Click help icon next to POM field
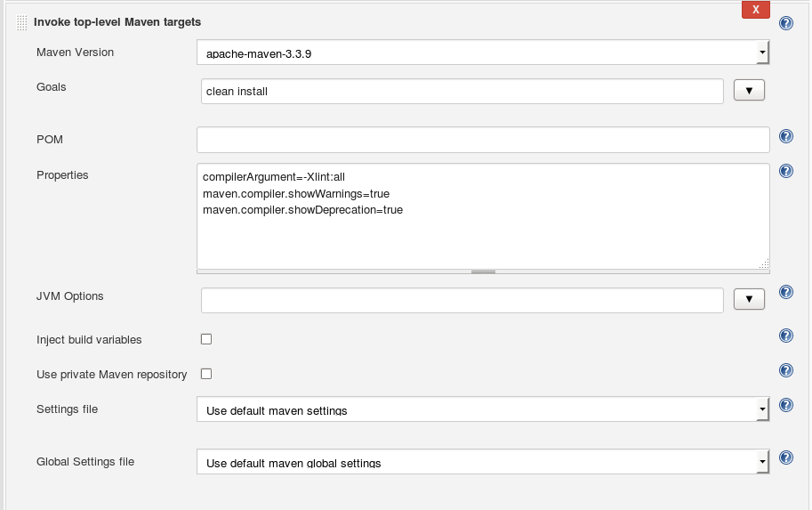Image resolution: width=812 pixels, height=510 pixels. (x=786, y=136)
